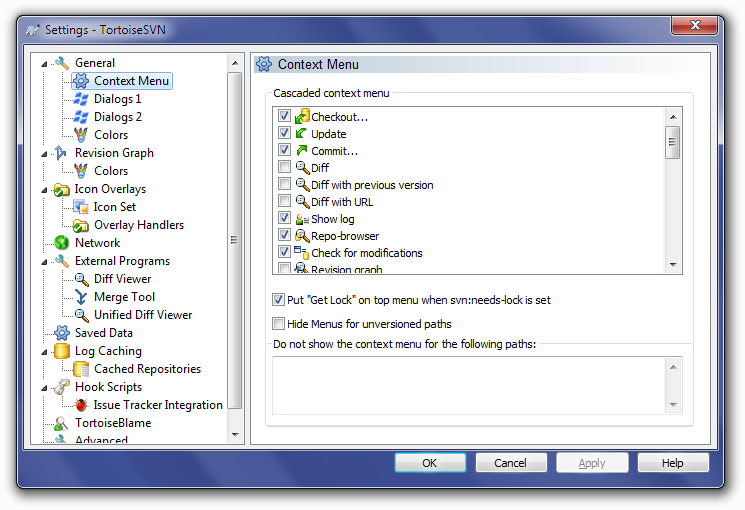Click the Merge Tool icon
The image size is (745, 510).
(81, 297)
